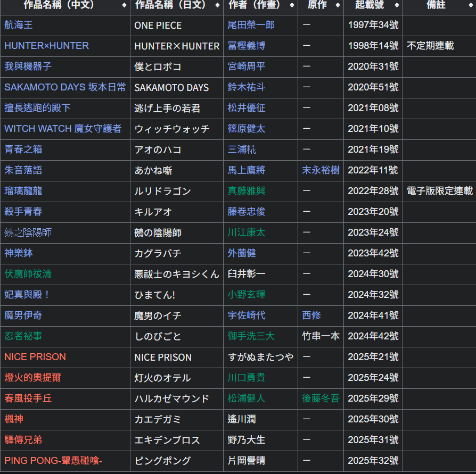The height and width of the screenshot is (474, 476).
Task: Open the 魔男伊奇 article link
Action: click(23, 315)
